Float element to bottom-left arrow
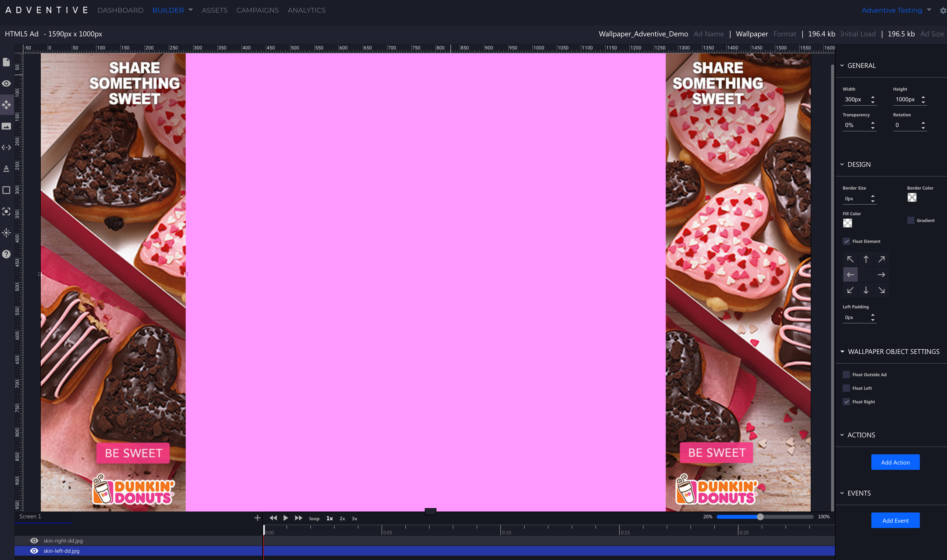 [x=851, y=290]
